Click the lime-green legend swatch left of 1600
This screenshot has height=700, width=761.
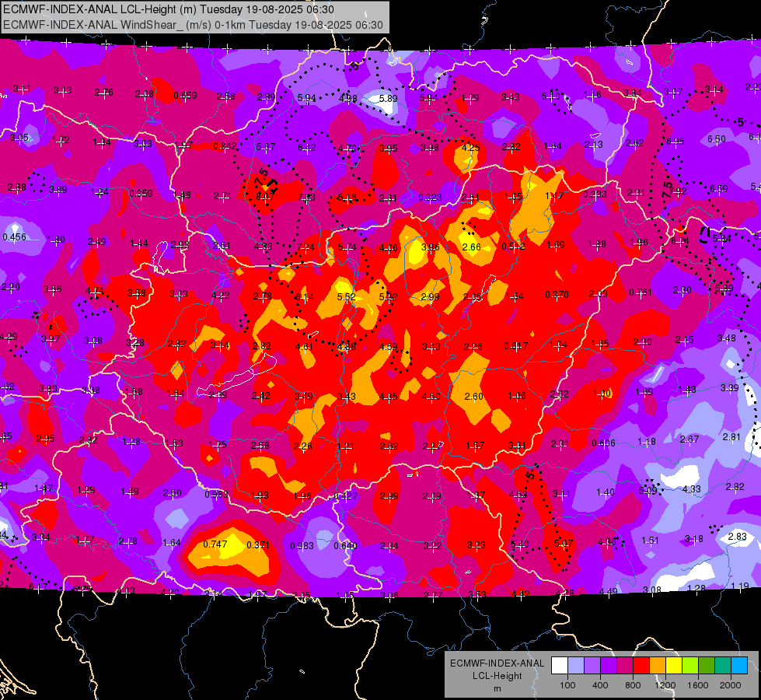click(x=690, y=666)
